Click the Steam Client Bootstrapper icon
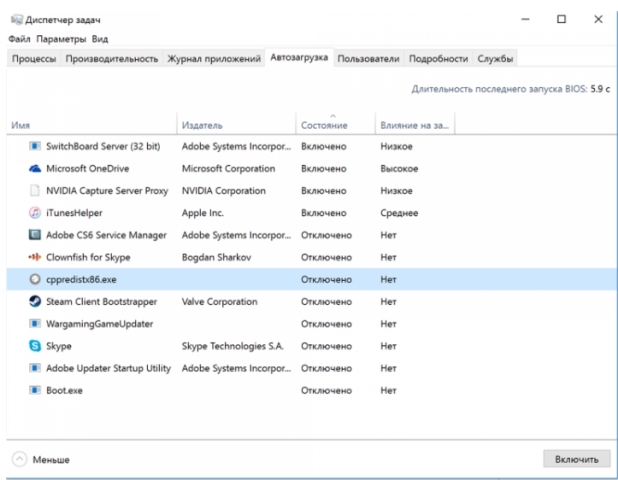This screenshot has width=618, height=480. coord(35,301)
